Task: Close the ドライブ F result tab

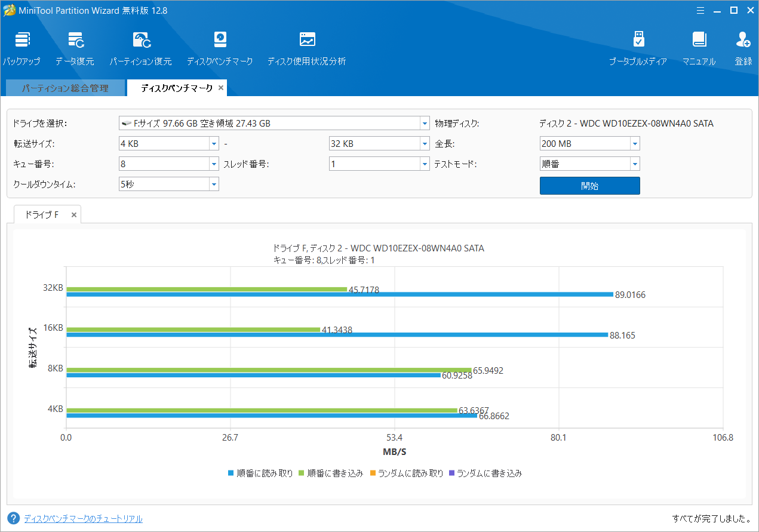Action: 74,215
